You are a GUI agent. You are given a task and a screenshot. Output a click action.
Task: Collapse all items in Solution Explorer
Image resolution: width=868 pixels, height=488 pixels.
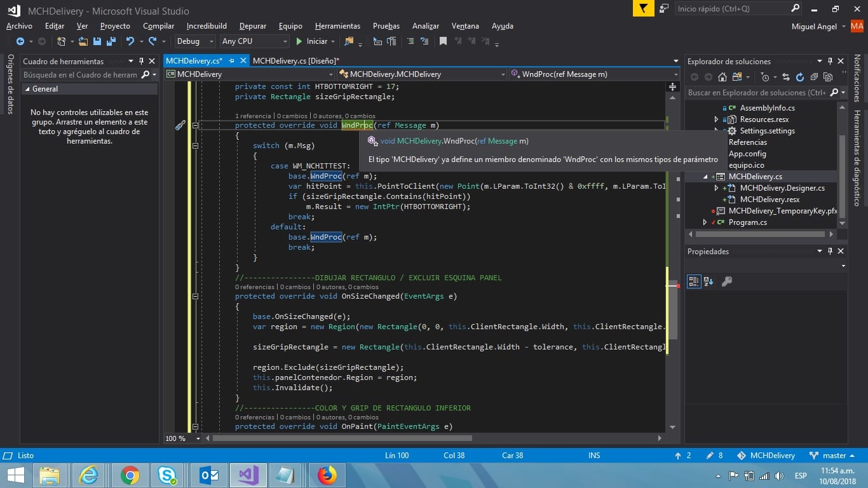coord(815,77)
